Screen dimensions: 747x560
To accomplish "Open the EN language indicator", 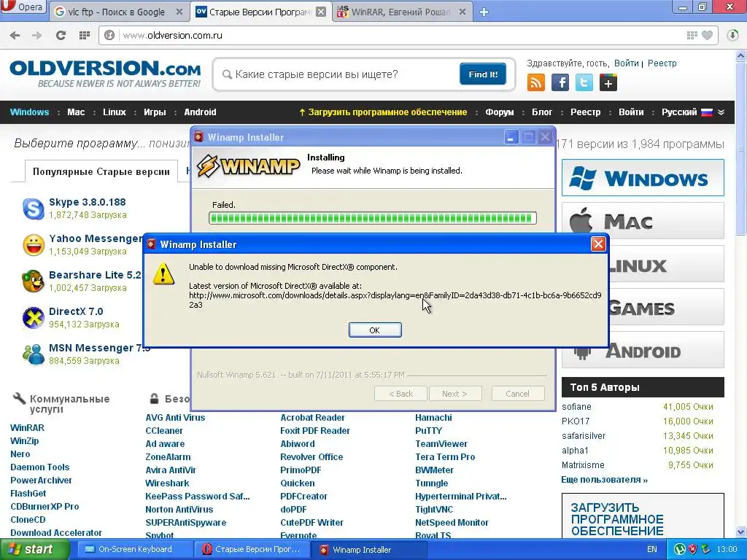I will coord(651,549).
